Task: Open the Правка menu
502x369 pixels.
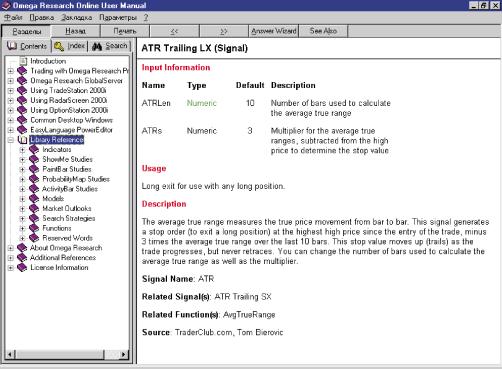Action: coord(42,17)
